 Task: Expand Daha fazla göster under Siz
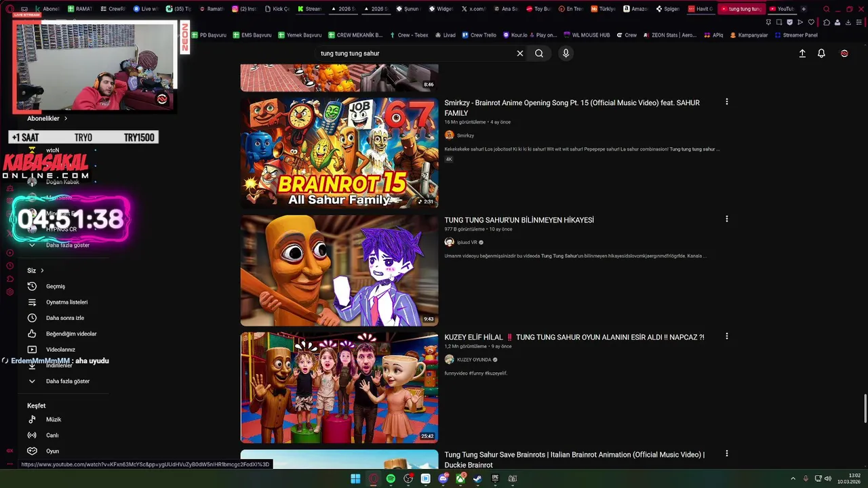coord(68,381)
